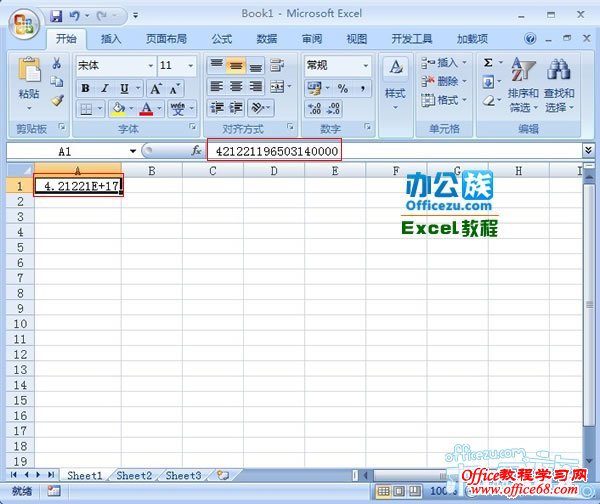Viewport: 600px width, 504px height.
Task: Toggle center horizontal alignment
Action: pyautogui.click(x=235, y=87)
